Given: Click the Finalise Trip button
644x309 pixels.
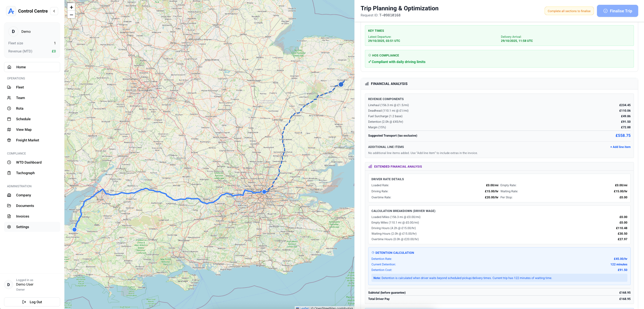Looking at the screenshot, I should [x=617, y=11].
